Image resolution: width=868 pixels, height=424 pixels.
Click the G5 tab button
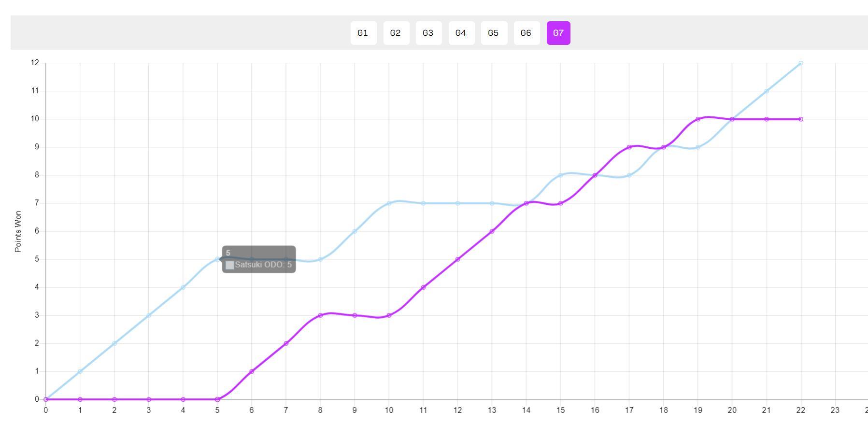494,33
